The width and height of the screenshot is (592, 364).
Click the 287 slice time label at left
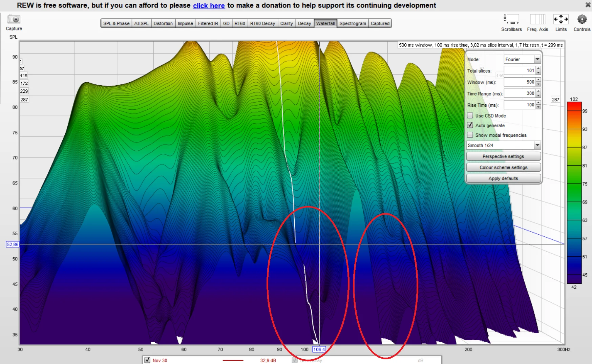24,100
